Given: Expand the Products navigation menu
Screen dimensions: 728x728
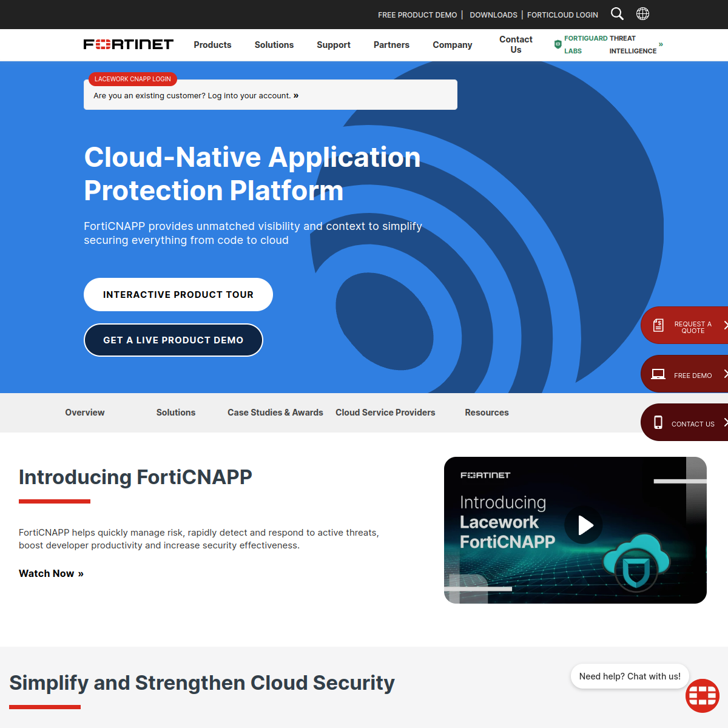Looking at the screenshot, I should coord(212,45).
